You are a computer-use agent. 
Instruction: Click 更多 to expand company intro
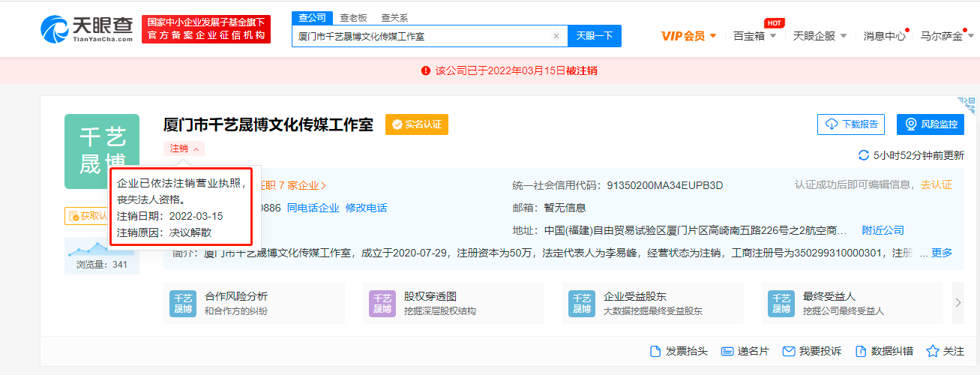point(942,253)
